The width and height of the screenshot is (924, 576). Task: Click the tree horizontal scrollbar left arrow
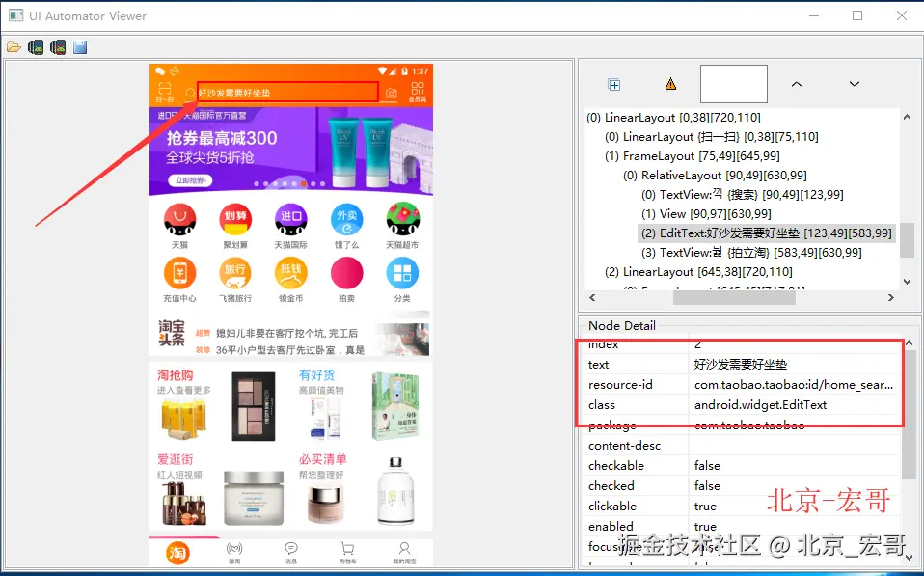tap(592, 298)
